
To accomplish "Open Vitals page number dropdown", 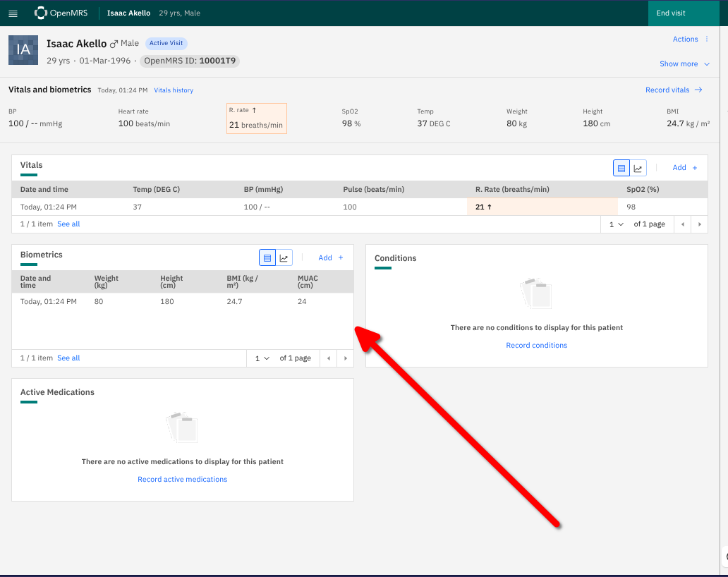I will point(616,224).
